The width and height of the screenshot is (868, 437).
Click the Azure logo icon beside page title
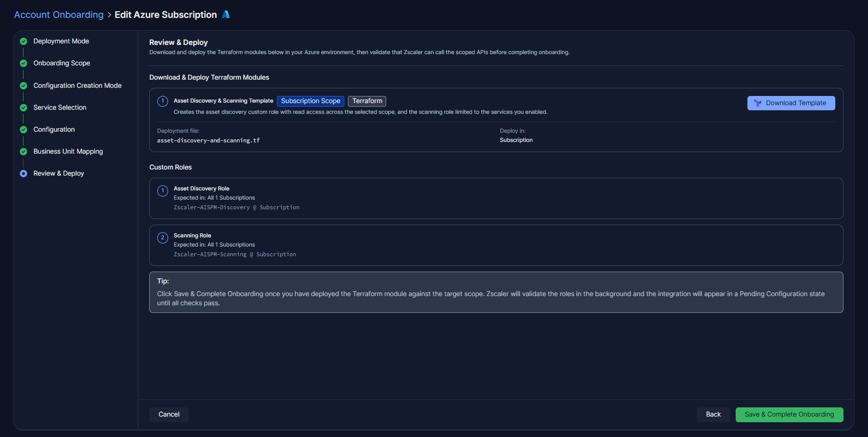pos(226,15)
